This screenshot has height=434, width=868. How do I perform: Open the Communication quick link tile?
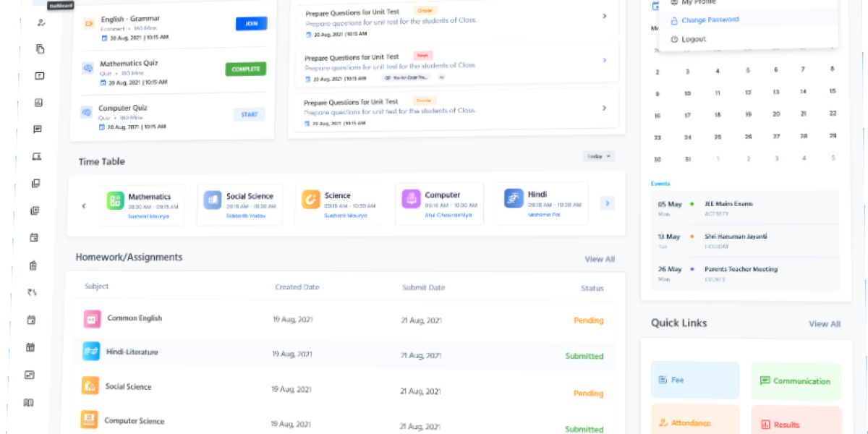(x=796, y=381)
